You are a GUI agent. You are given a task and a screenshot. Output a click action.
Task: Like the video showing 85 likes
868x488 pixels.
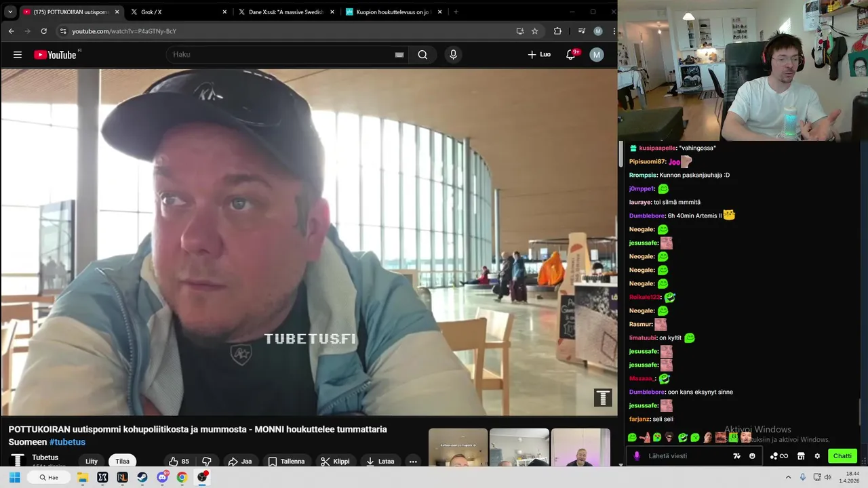click(x=180, y=462)
